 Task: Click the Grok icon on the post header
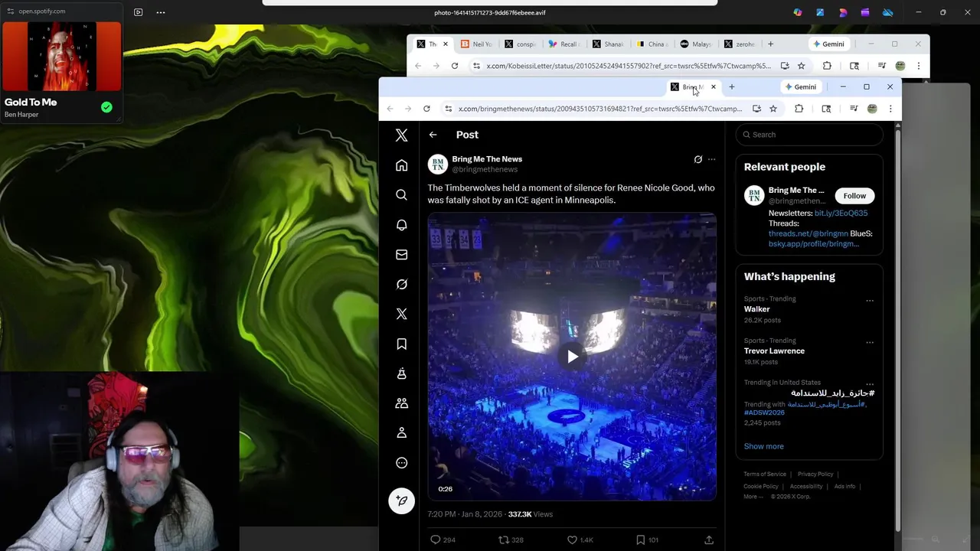(697, 159)
